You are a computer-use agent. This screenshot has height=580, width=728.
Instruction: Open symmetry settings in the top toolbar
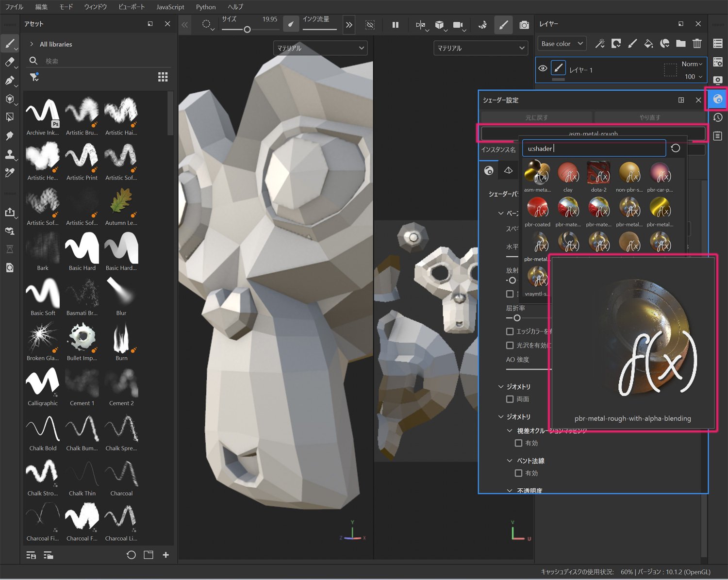click(421, 25)
